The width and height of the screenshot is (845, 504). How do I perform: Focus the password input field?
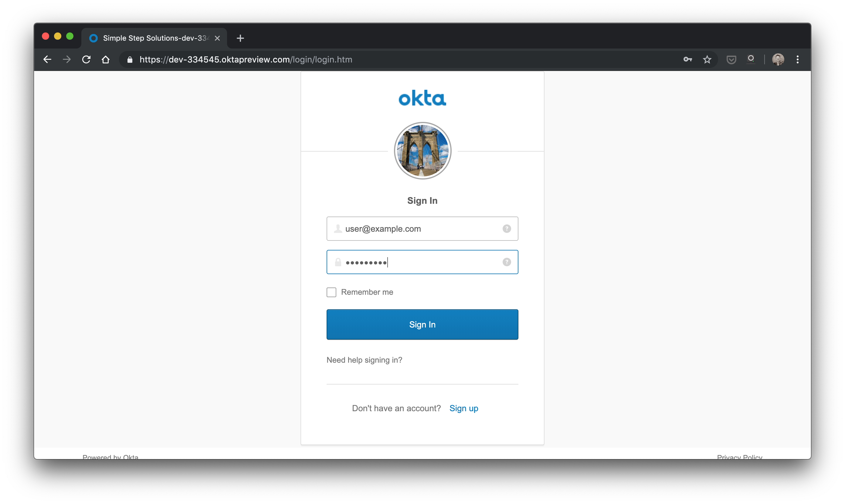point(422,262)
